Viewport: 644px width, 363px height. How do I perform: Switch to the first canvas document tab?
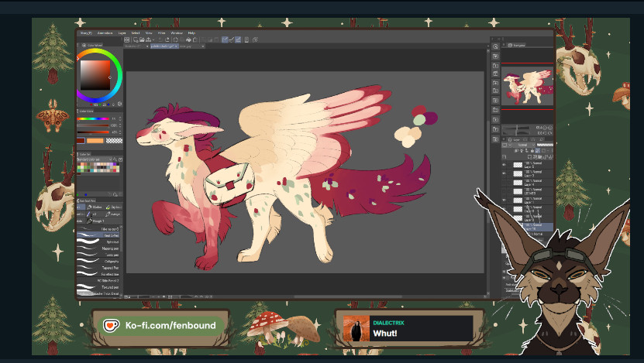(x=136, y=46)
